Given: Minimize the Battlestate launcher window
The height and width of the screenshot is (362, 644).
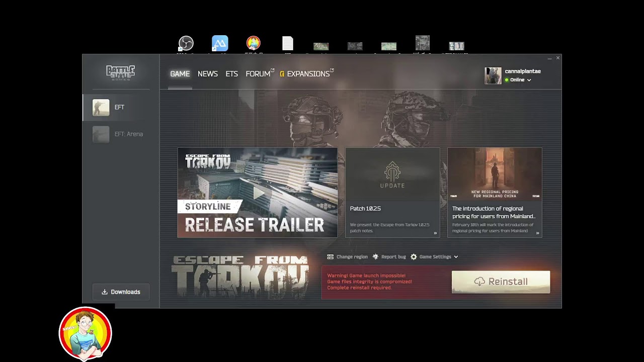Looking at the screenshot, I should tap(550, 58).
